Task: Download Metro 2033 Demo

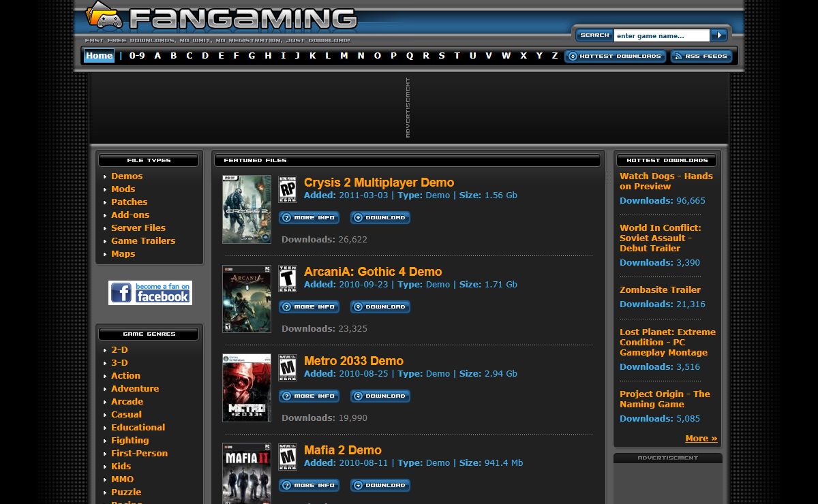Action: 380,396
